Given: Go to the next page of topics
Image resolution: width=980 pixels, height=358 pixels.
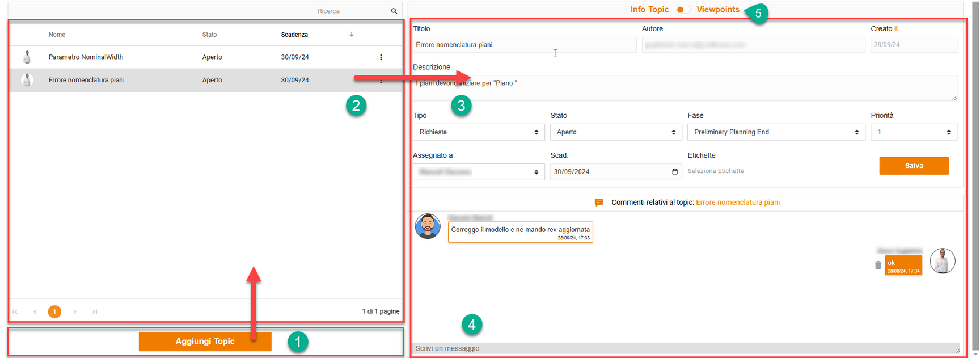Looking at the screenshot, I should [x=74, y=311].
